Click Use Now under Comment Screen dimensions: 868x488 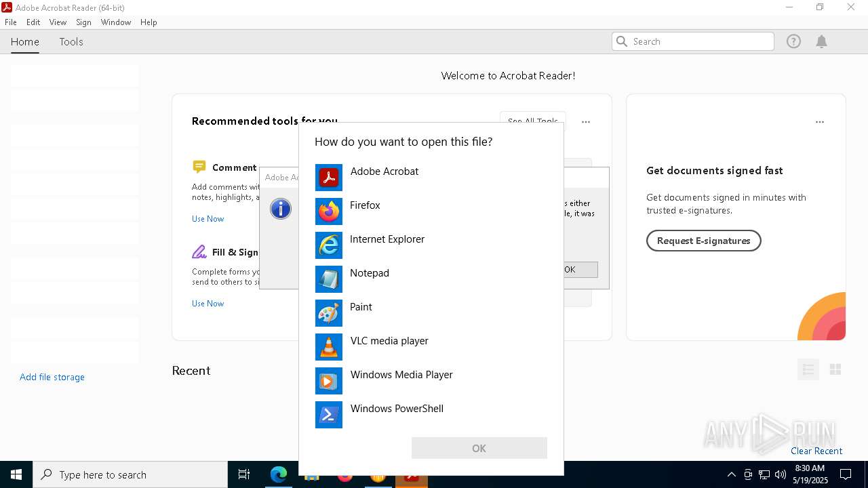point(208,219)
